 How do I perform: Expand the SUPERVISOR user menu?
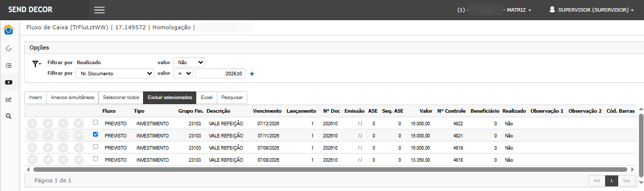tap(591, 10)
